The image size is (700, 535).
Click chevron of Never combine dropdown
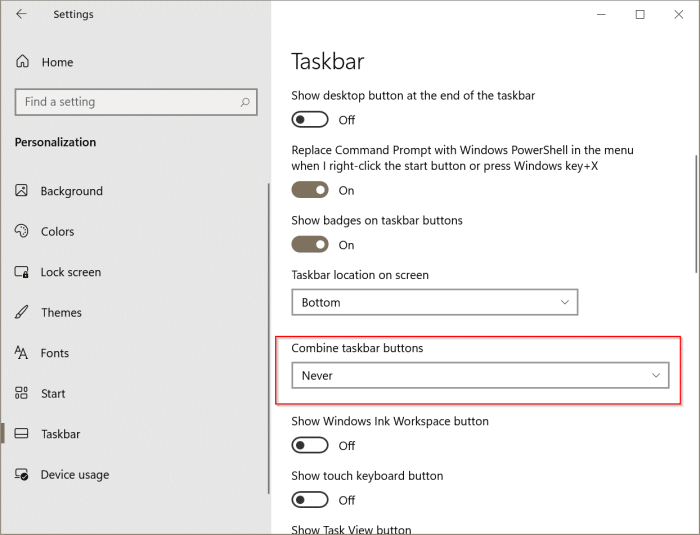(x=656, y=375)
